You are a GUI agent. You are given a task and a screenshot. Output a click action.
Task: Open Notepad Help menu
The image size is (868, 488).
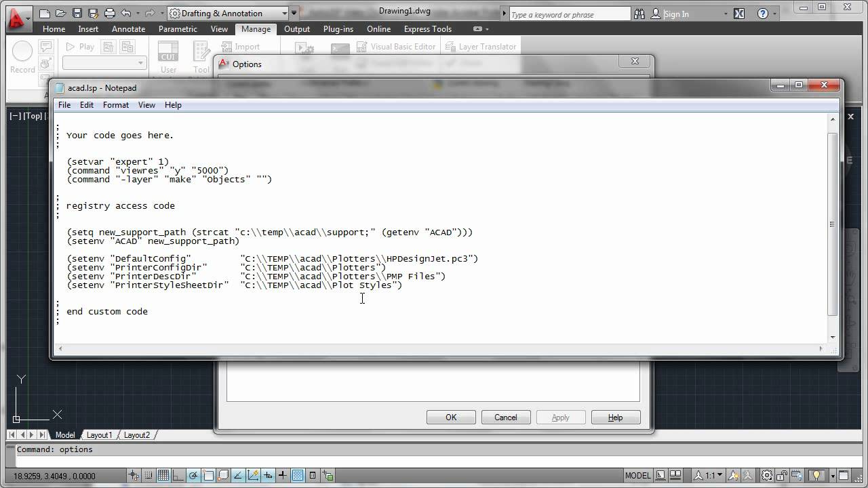(x=173, y=105)
